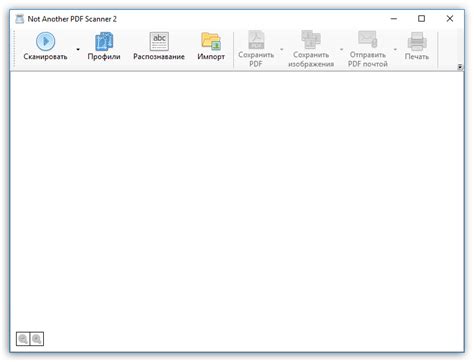
Task: Expand the Отправить PDF почтой dropdown arrow
Action: tap(395, 49)
